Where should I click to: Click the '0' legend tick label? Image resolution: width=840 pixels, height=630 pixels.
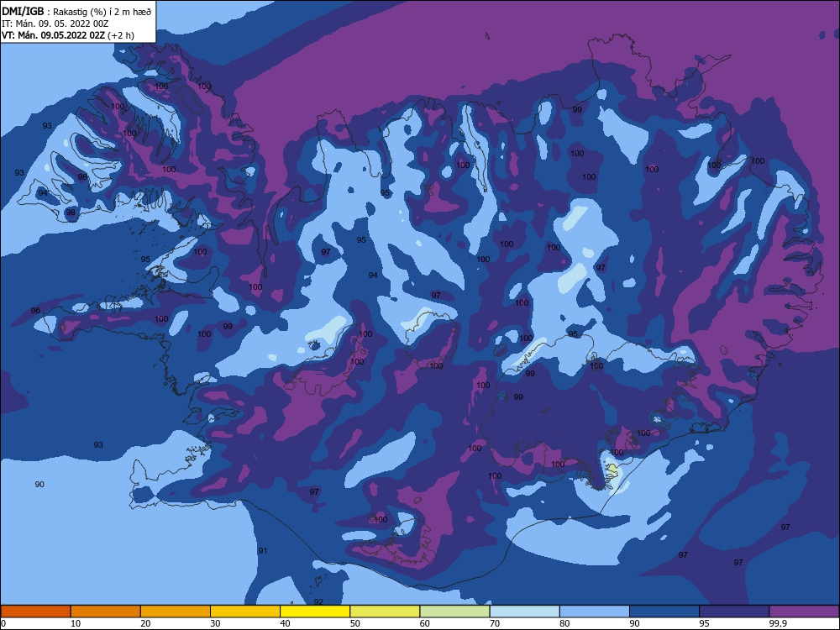click(3, 623)
